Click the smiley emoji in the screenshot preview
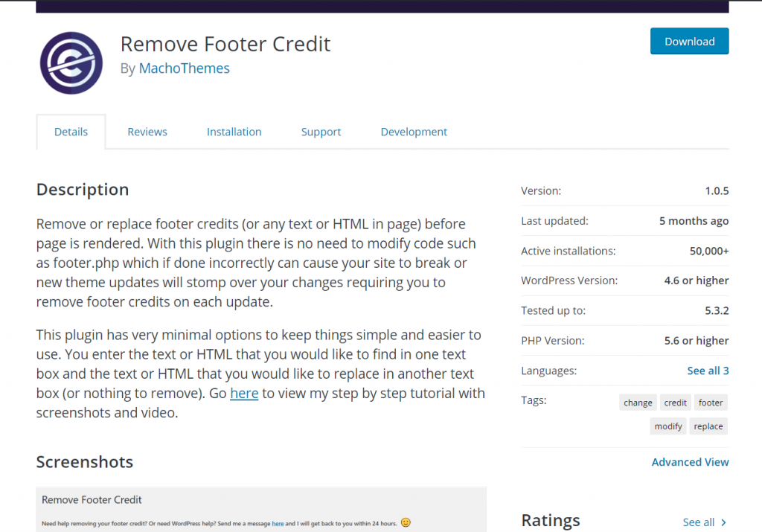This screenshot has width=762, height=532. (x=406, y=522)
